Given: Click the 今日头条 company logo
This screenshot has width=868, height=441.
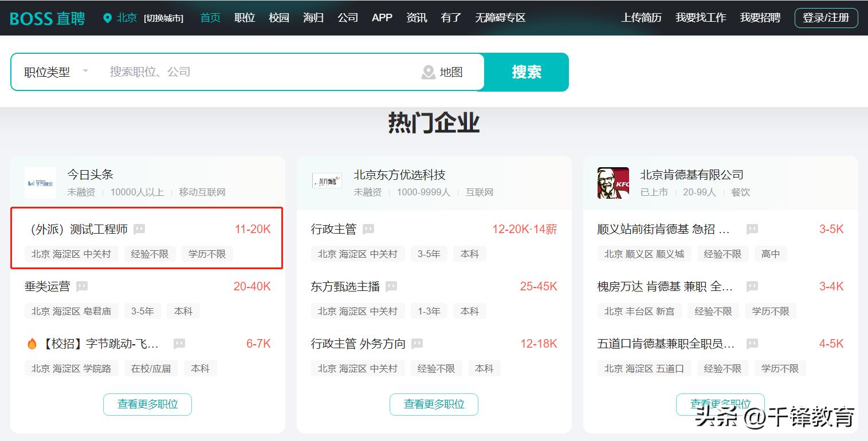Looking at the screenshot, I should 40,182.
